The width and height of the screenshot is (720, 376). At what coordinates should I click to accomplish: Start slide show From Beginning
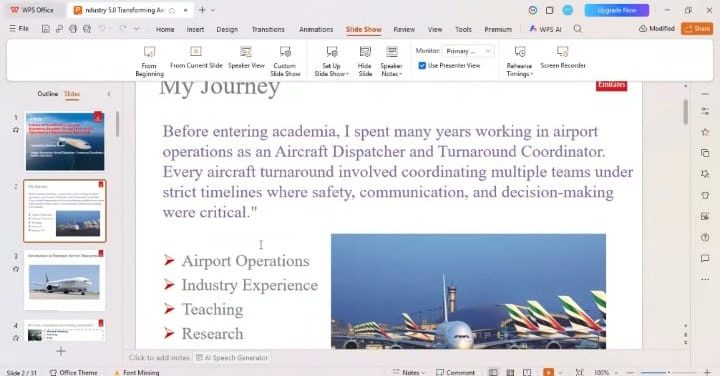(150, 62)
